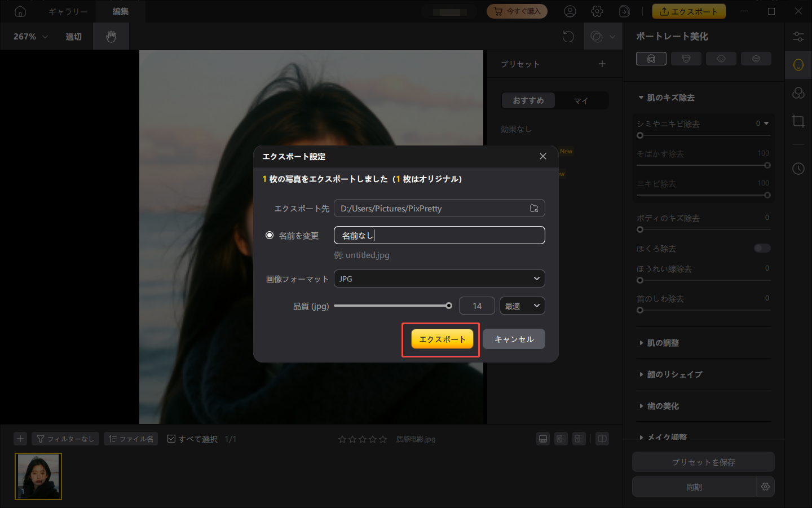
Task: Click the undo arrow icon above the presets
Action: click(x=568, y=36)
